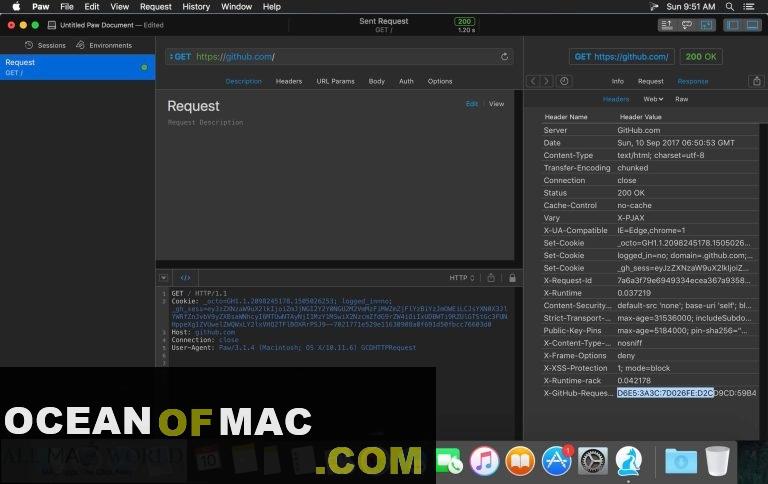Collapse the code preview pane arrow
The height and width of the screenshot is (484, 768).
point(164,278)
